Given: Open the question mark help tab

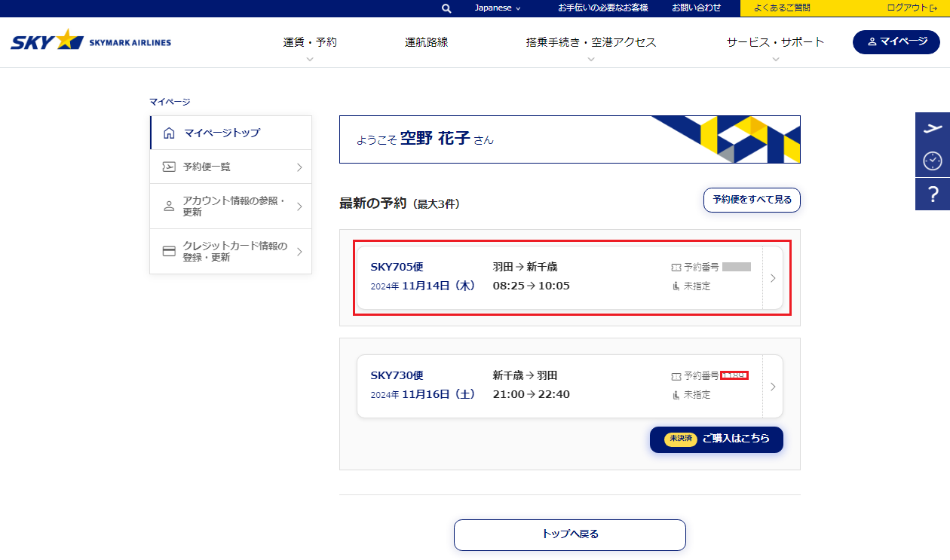Looking at the screenshot, I should [x=933, y=194].
